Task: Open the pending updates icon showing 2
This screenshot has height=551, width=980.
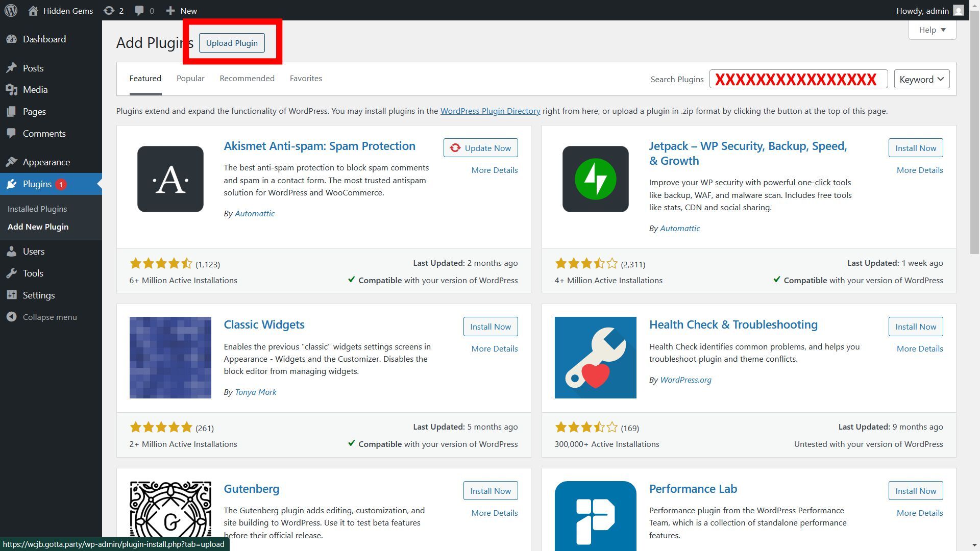Action: [113, 11]
